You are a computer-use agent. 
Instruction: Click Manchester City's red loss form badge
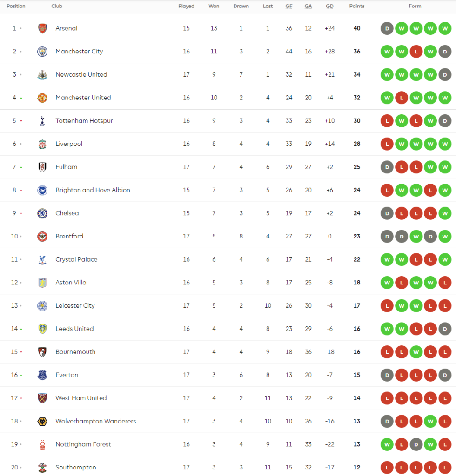(x=416, y=52)
